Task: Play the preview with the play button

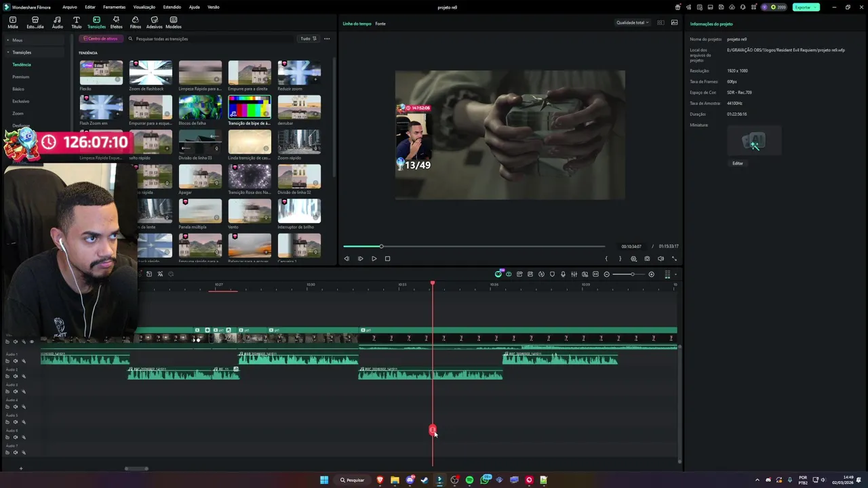Action: [374, 258]
